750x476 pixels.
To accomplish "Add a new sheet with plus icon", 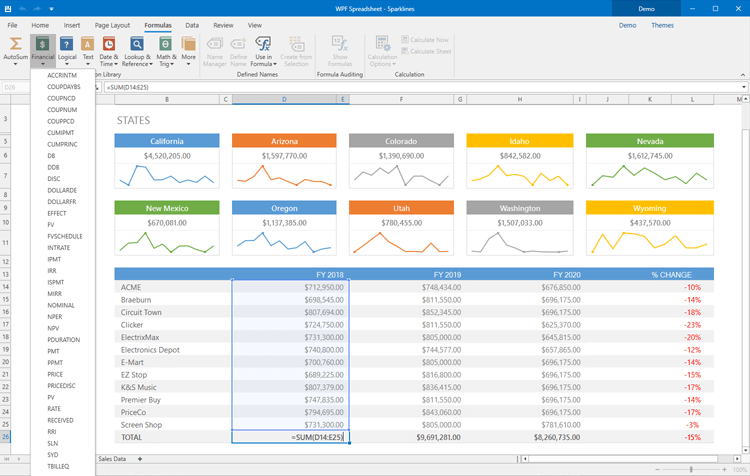I will [139, 458].
